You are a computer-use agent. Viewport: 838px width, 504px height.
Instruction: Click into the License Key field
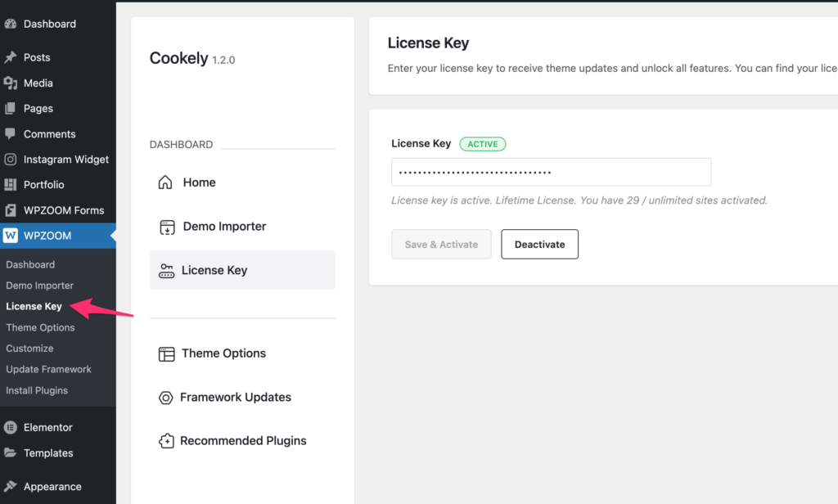551,173
